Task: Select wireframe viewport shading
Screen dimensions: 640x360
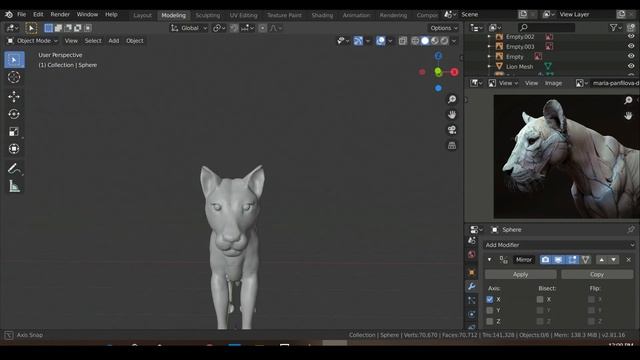Action: (x=415, y=41)
